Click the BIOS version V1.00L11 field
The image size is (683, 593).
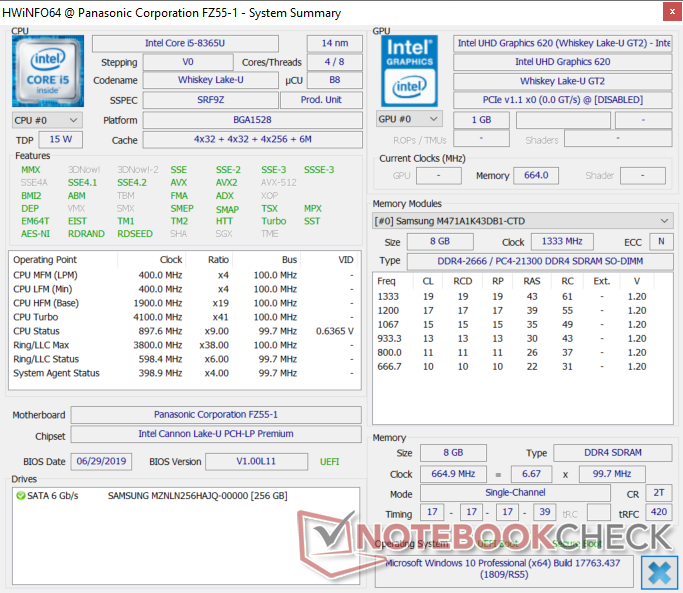coord(256,461)
